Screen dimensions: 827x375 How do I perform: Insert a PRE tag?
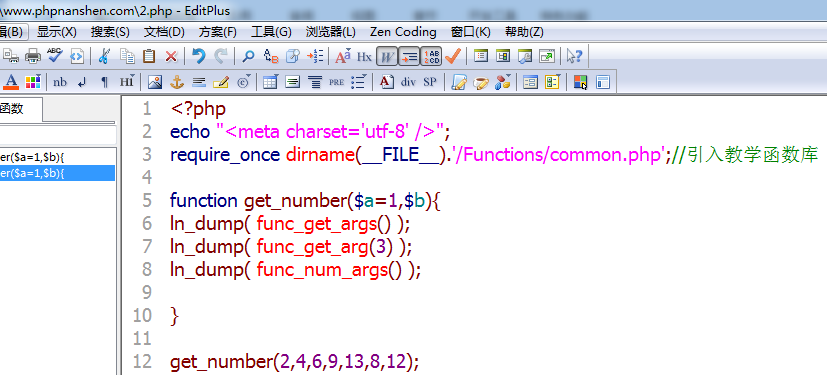click(x=336, y=82)
